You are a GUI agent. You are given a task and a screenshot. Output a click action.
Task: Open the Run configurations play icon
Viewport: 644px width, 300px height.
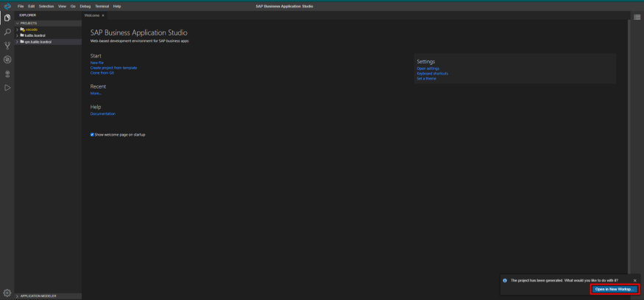7,88
